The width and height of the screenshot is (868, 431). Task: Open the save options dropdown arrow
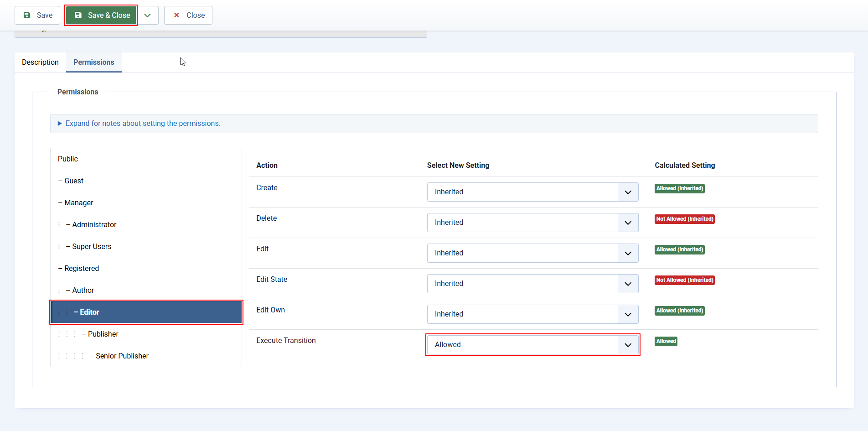point(148,15)
